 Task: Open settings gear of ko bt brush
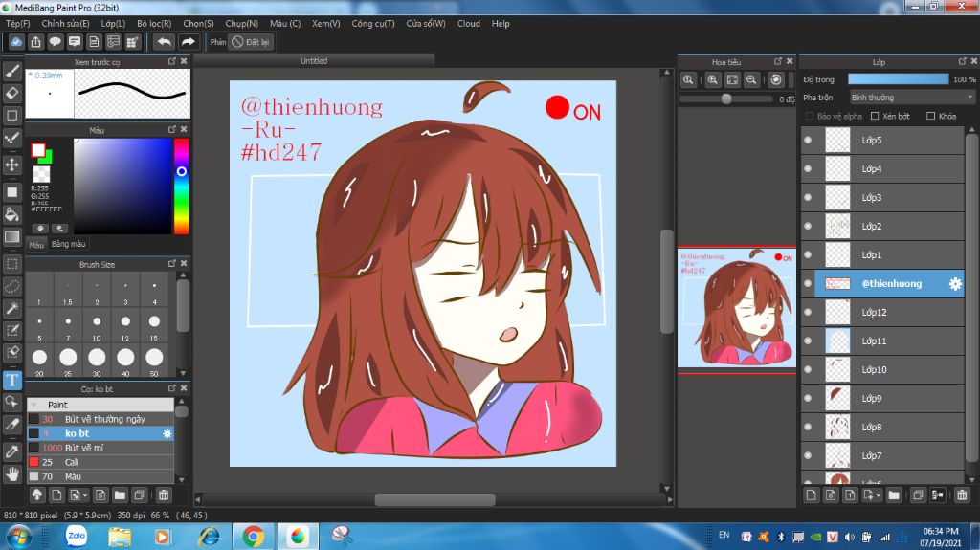(167, 433)
